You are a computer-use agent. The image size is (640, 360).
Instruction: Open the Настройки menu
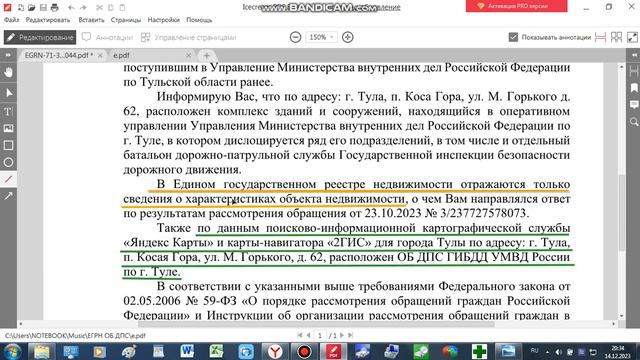164,20
